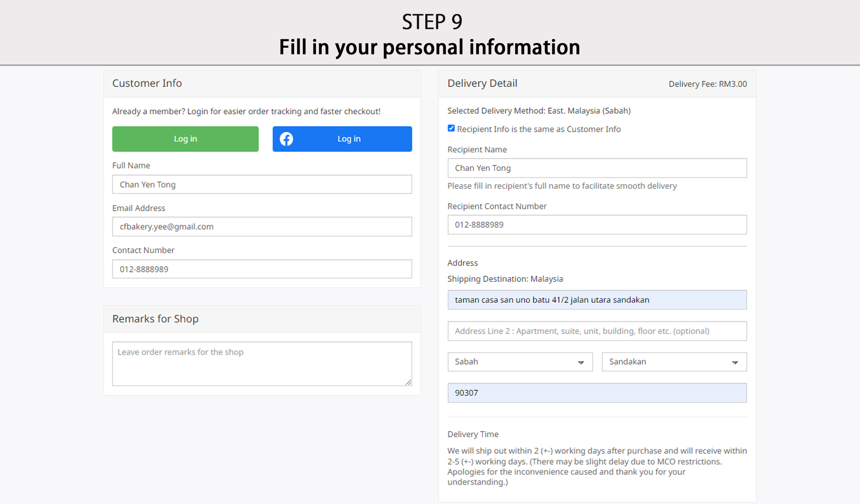Click the Contact Number field

coord(262,269)
